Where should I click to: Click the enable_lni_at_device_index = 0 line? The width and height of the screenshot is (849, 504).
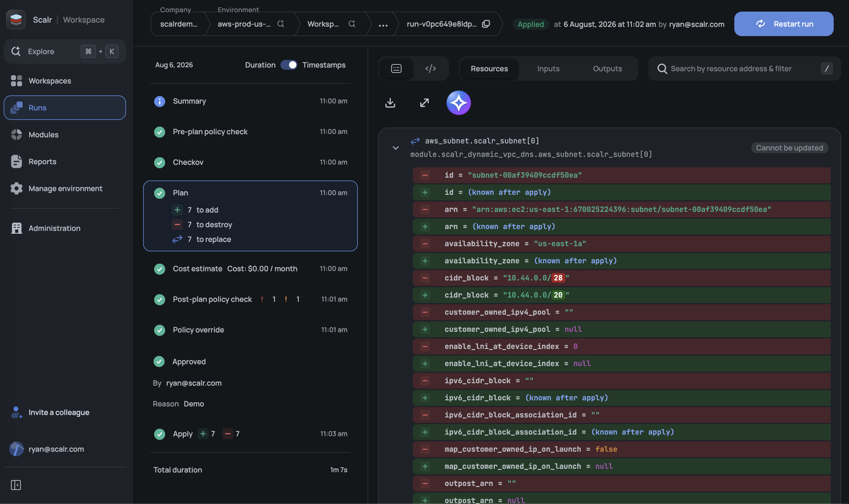click(621, 346)
